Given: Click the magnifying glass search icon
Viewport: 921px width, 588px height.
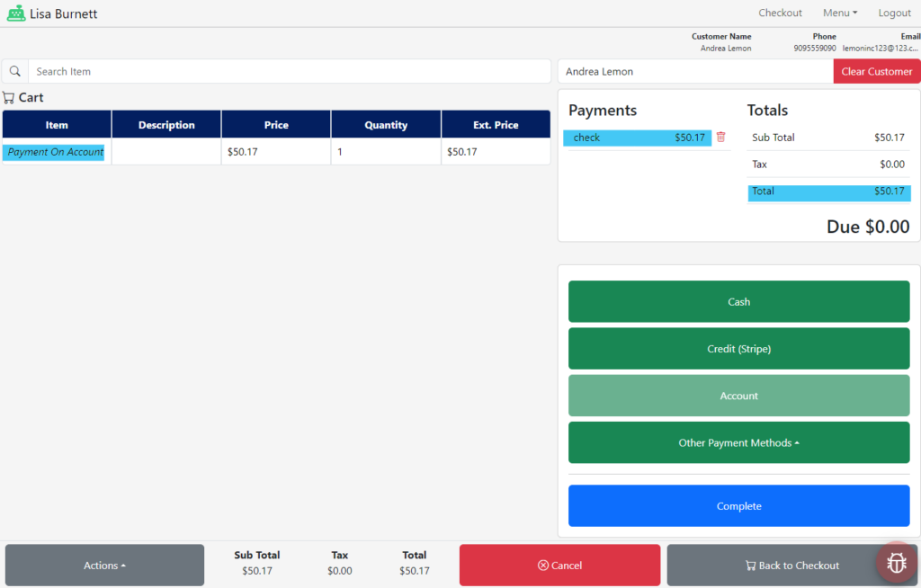Looking at the screenshot, I should [x=14, y=70].
